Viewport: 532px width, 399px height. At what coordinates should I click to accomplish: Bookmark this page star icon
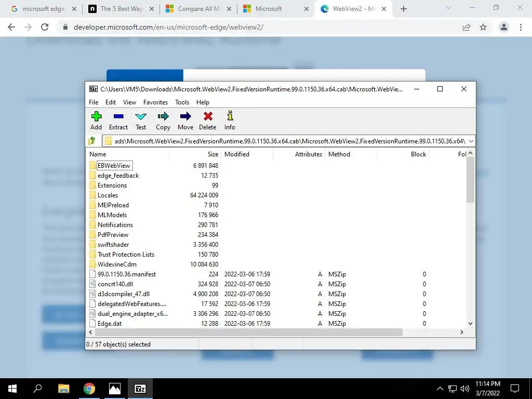pos(483,27)
